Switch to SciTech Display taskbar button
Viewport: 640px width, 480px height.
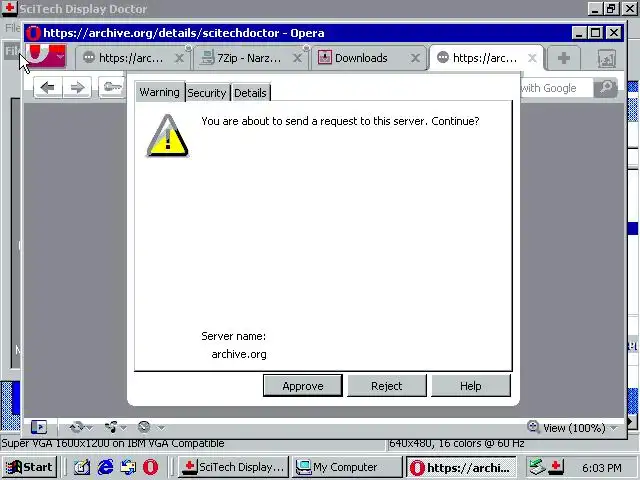(233, 467)
